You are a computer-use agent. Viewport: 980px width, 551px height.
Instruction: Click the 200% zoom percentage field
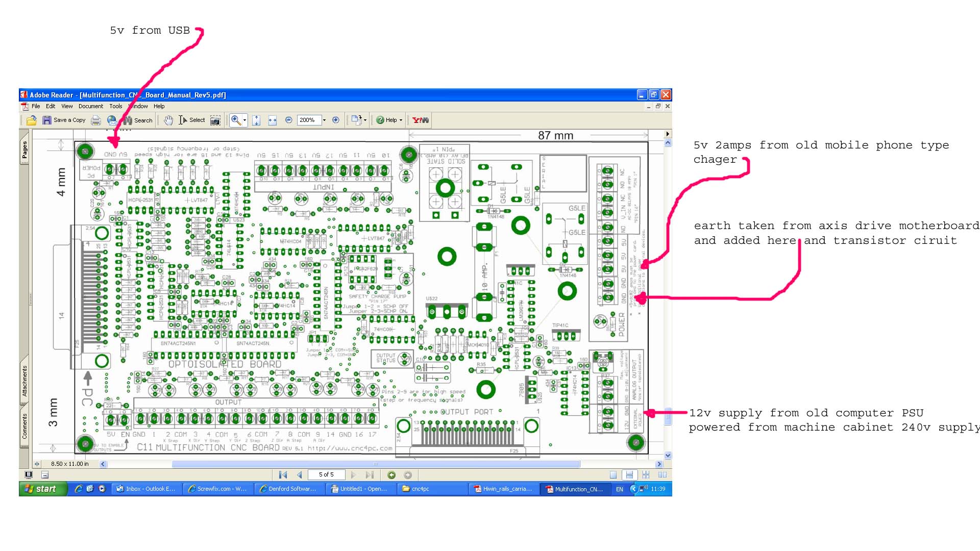pyautogui.click(x=309, y=120)
